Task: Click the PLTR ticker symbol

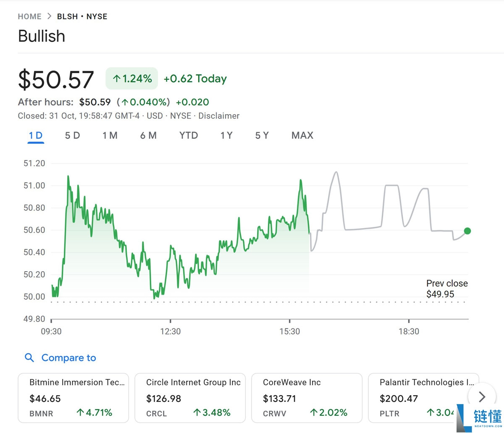Action: point(390,414)
